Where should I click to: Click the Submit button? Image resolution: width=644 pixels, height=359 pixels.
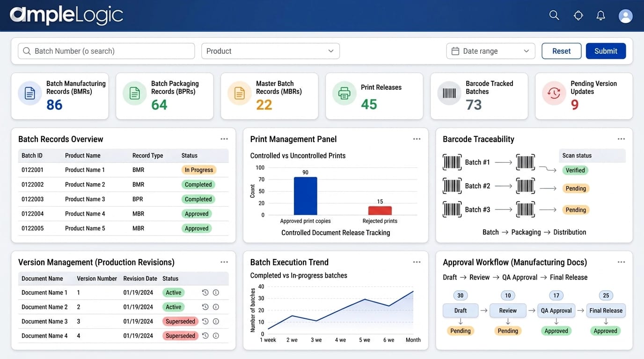point(606,51)
